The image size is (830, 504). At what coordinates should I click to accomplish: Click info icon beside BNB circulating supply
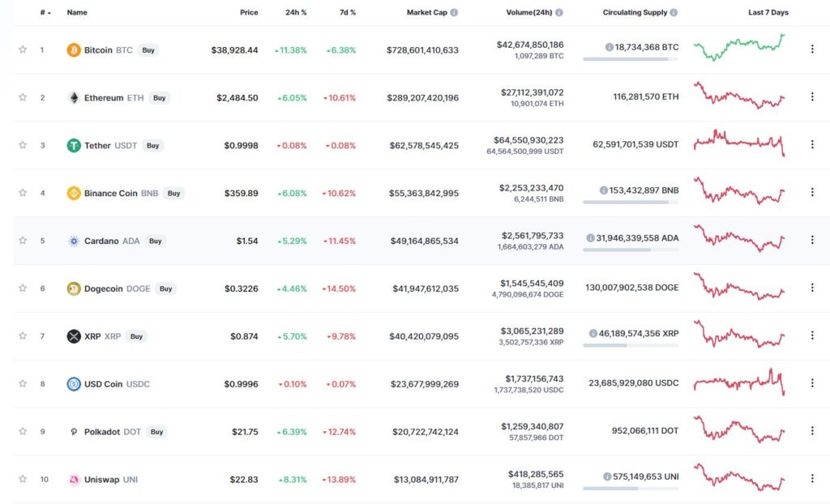pyautogui.click(x=603, y=190)
